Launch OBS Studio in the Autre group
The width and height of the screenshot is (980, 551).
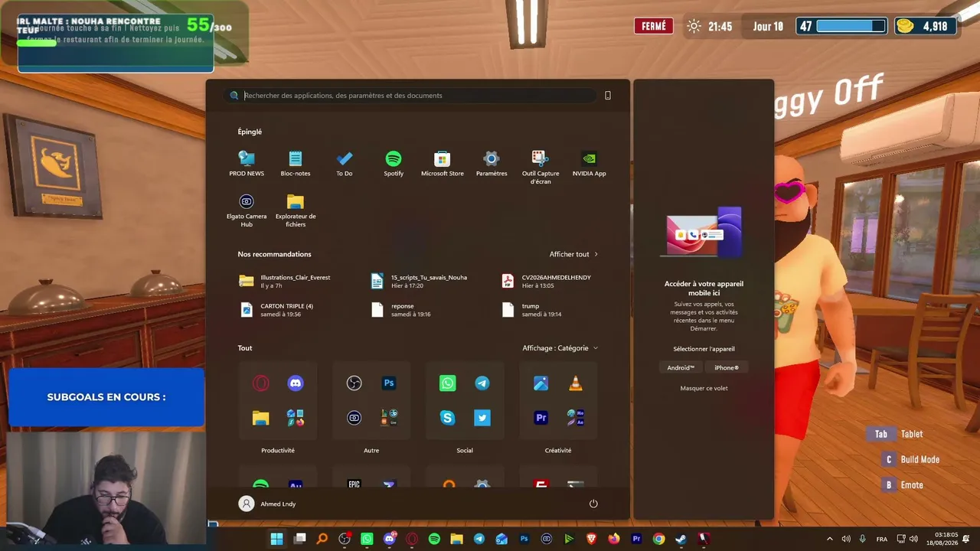click(354, 383)
